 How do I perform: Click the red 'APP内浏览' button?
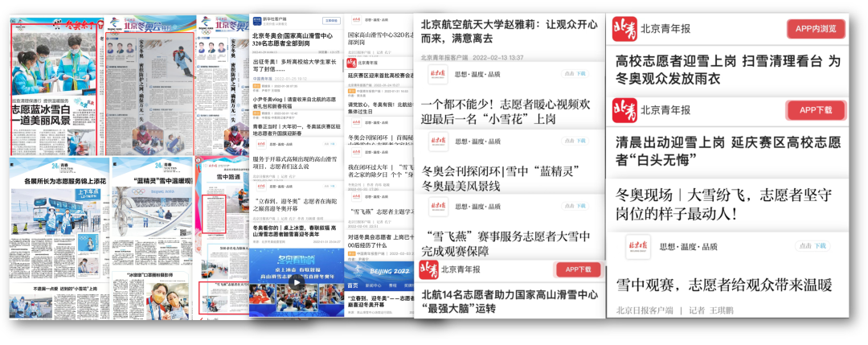point(816,30)
